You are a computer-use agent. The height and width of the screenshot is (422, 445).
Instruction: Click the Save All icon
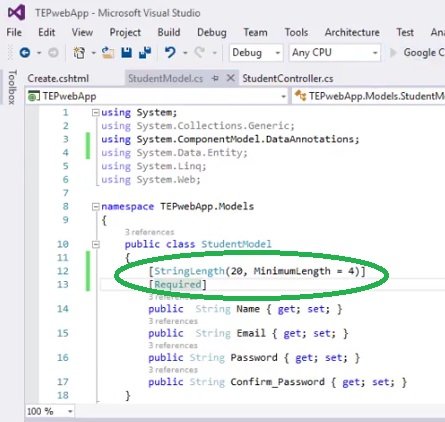click(145, 53)
